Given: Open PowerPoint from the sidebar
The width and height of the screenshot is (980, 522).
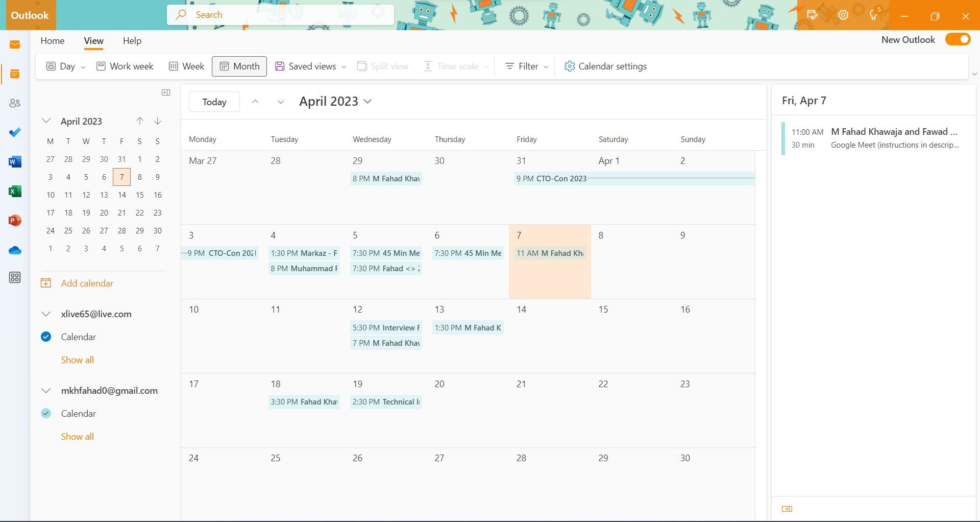Looking at the screenshot, I should tap(15, 220).
